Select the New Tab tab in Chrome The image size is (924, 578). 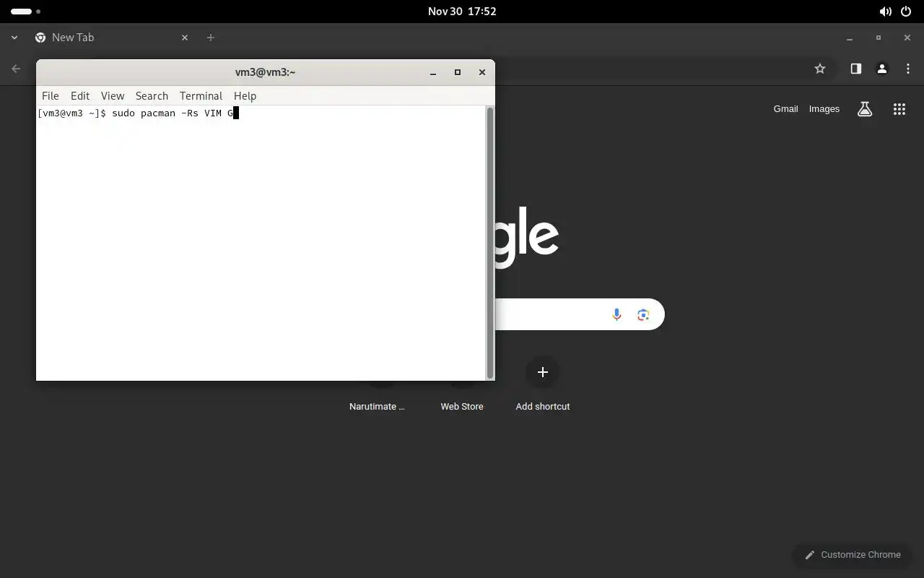[112, 38]
